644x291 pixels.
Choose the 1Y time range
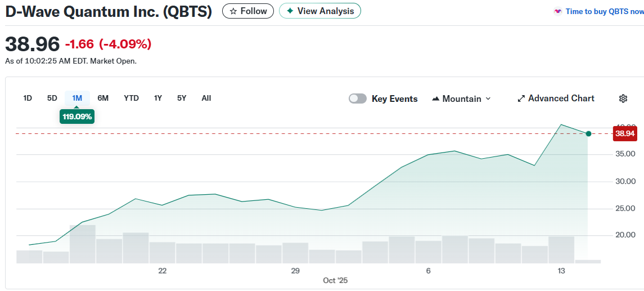[x=158, y=98]
